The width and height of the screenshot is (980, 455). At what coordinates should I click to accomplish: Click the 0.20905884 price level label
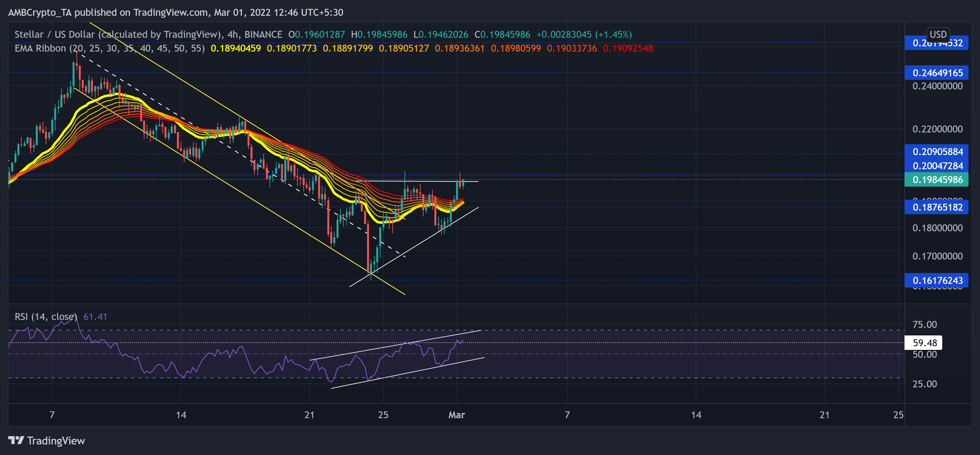(x=936, y=151)
